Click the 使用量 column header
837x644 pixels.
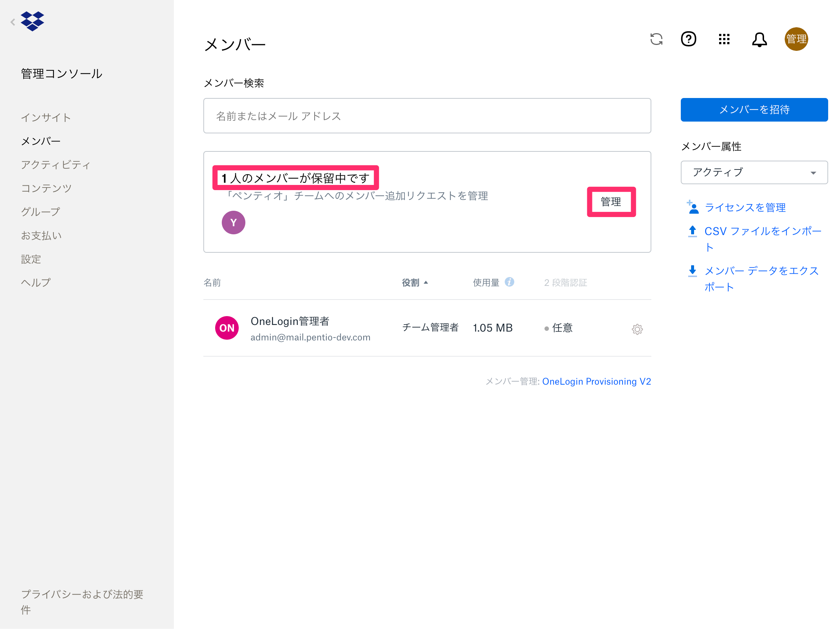pyautogui.click(x=486, y=283)
